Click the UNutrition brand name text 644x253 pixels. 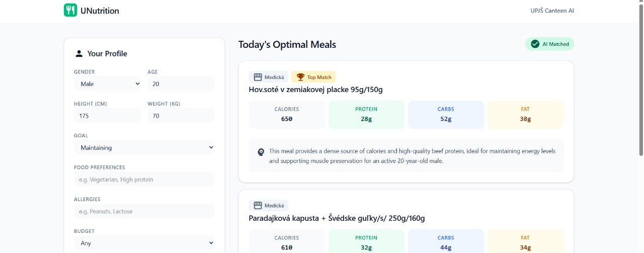click(100, 11)
